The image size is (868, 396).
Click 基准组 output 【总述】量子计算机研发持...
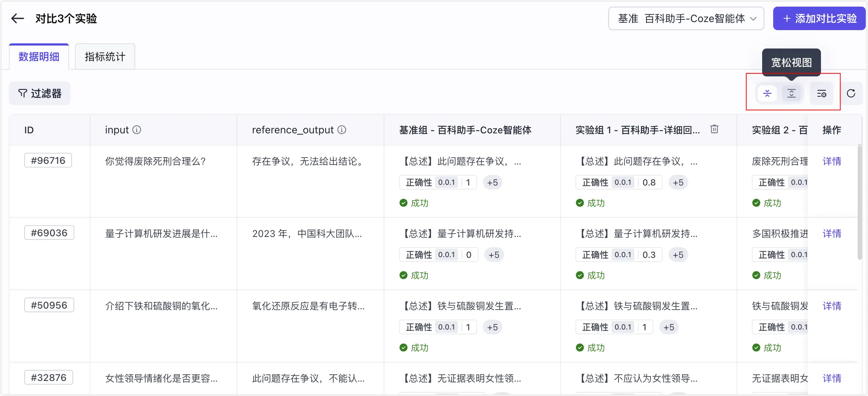pos(460,233)
